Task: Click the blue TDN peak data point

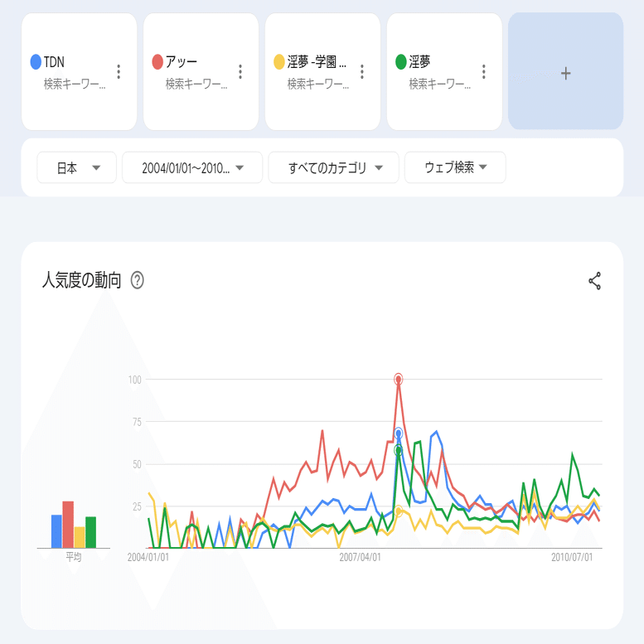Action: 399,433
